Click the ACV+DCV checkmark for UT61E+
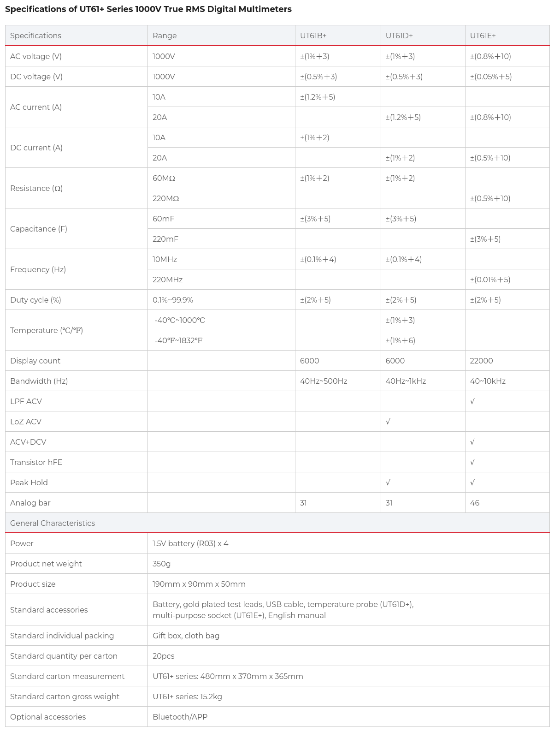This screenshot has height=756, width=554. [472, 442]
